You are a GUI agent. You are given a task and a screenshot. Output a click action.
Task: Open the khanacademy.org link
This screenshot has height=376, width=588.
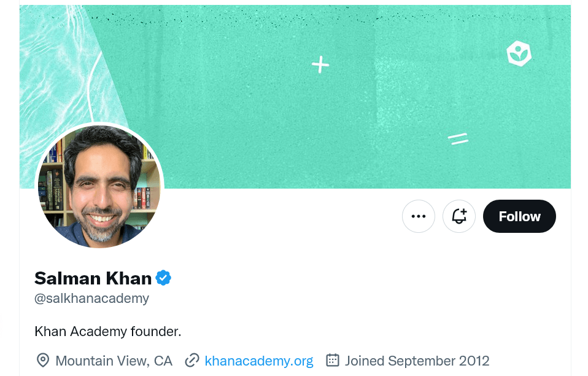(259, 361)
